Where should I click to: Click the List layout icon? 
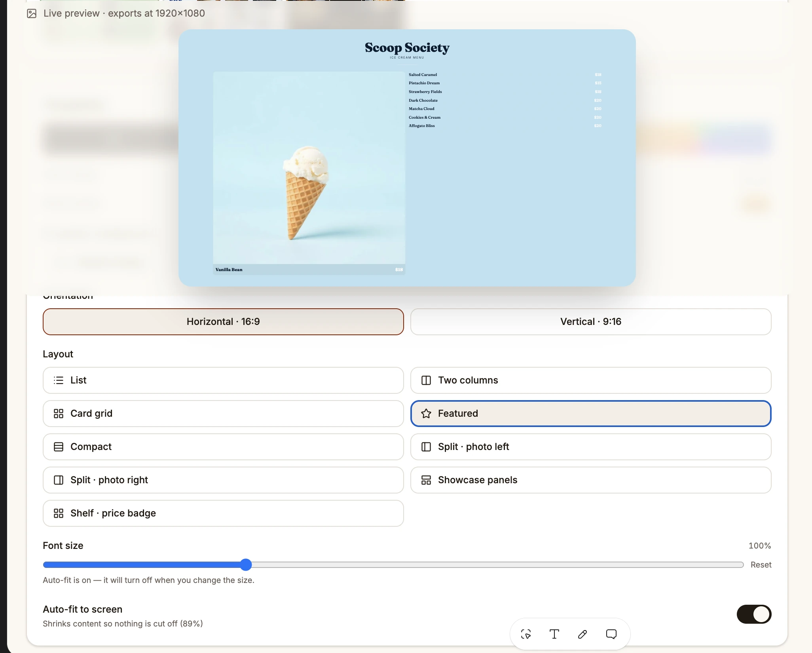pyautogui.click(x=59, y=380)
